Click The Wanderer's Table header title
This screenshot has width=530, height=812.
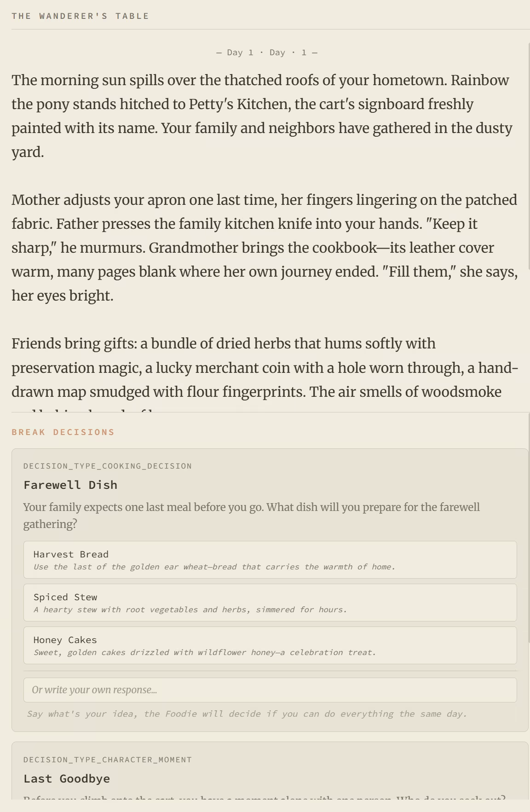coord(81,16)
